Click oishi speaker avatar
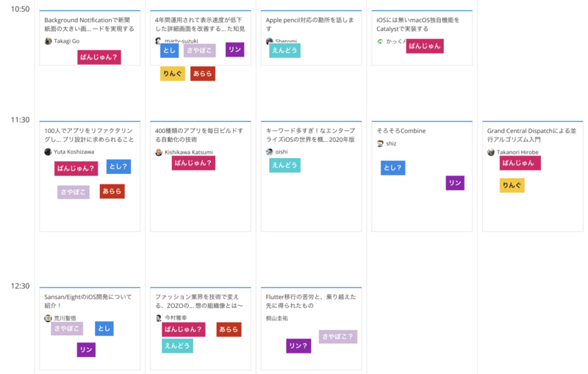This screenshot has height=374, width=588. pyautogui.click(x=269, y=152)
